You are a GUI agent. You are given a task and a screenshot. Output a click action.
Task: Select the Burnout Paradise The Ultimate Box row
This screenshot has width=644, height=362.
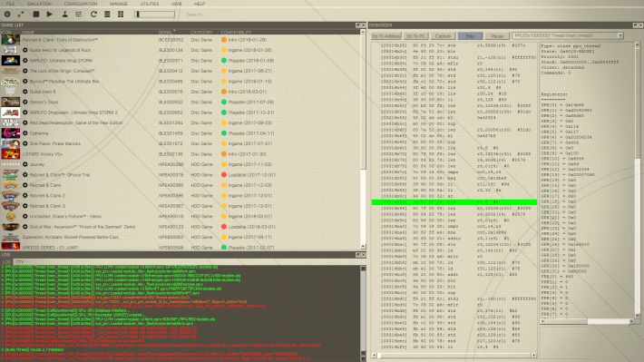(180, 82)
